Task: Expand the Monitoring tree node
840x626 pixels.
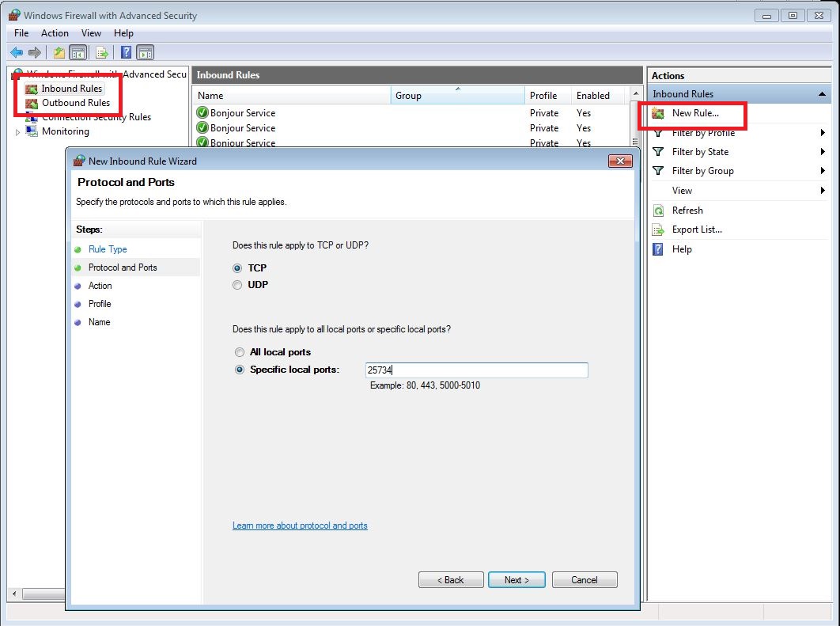Action: [18, 132]
